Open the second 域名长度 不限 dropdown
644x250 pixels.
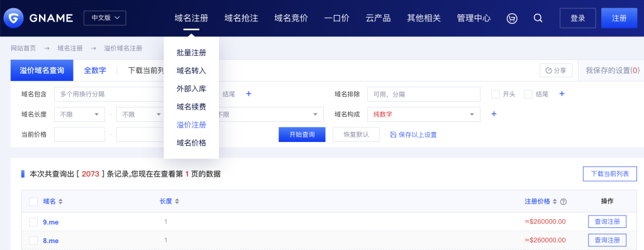click(140, 114)
